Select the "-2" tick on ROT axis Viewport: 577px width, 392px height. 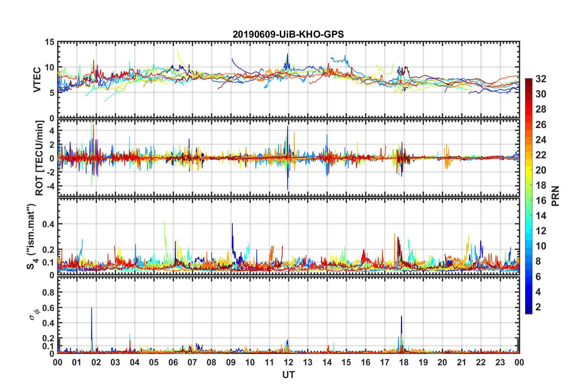tap(50, 172)
